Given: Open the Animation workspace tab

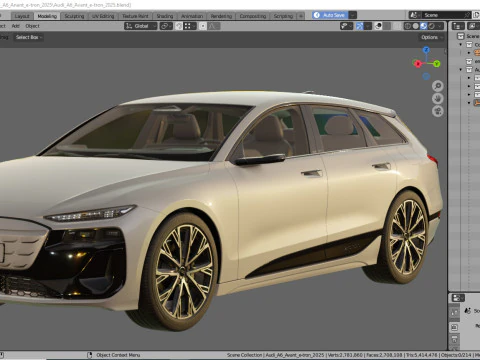Looking at the screenshot, I should pyautogui.click(x=192, y=16).
